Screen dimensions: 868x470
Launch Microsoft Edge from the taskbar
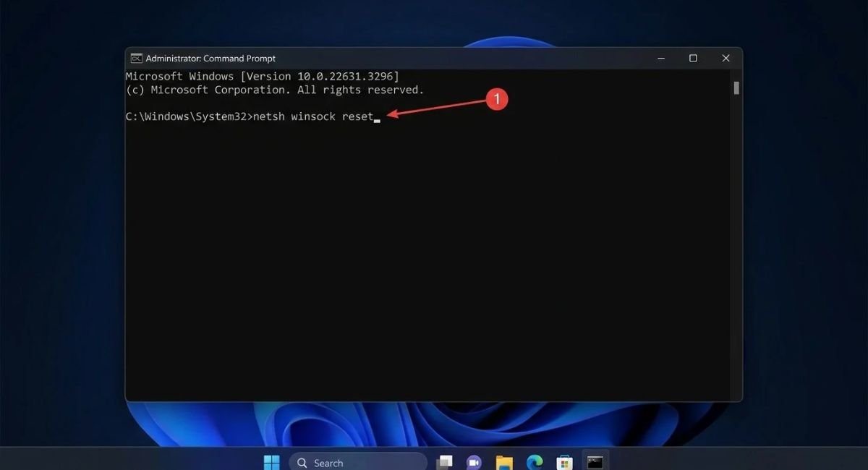(535, 462)
